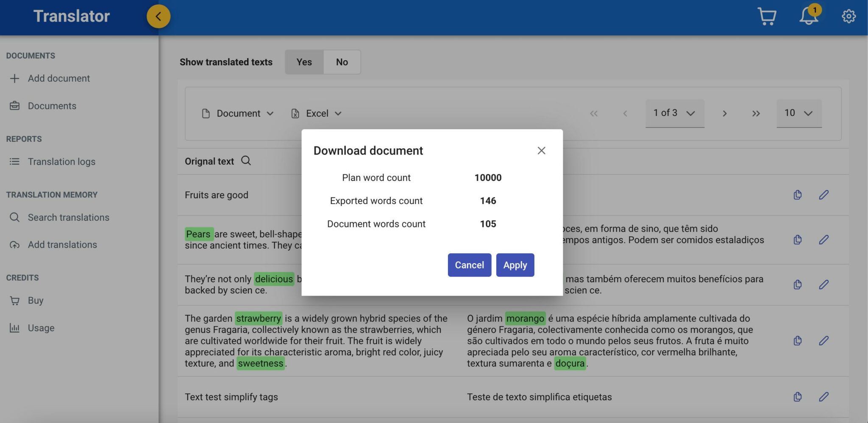Viewport: 868px width, 423px height.
Task: Go to Search translations in sidebar
Action: coord(68,218)
